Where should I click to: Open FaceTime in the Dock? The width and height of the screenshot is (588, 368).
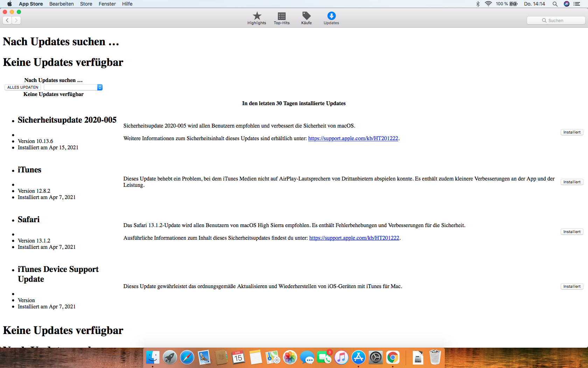324,357
